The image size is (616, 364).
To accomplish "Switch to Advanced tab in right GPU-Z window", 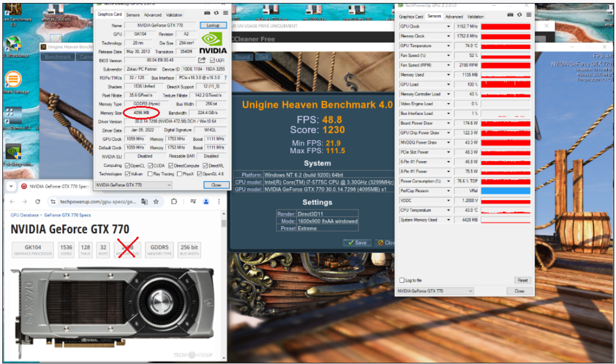I will click(x=454, y=17).
